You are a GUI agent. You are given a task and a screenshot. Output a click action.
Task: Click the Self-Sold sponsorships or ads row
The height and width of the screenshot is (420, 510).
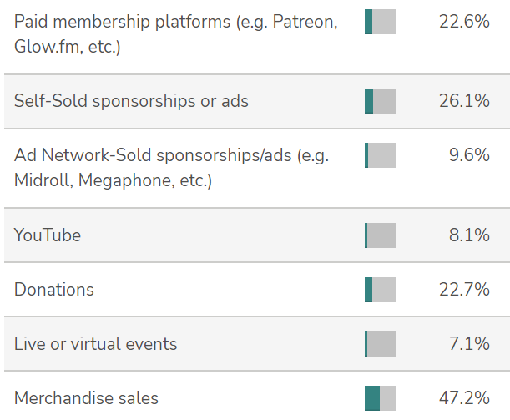(x=257, y=101)
